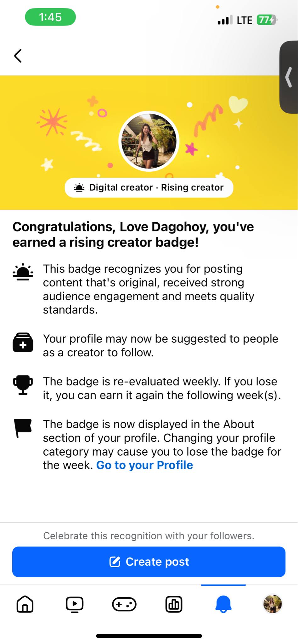Expand the side panel chevron handle
This screenshot has width=298, height=644.
[289, 77]
